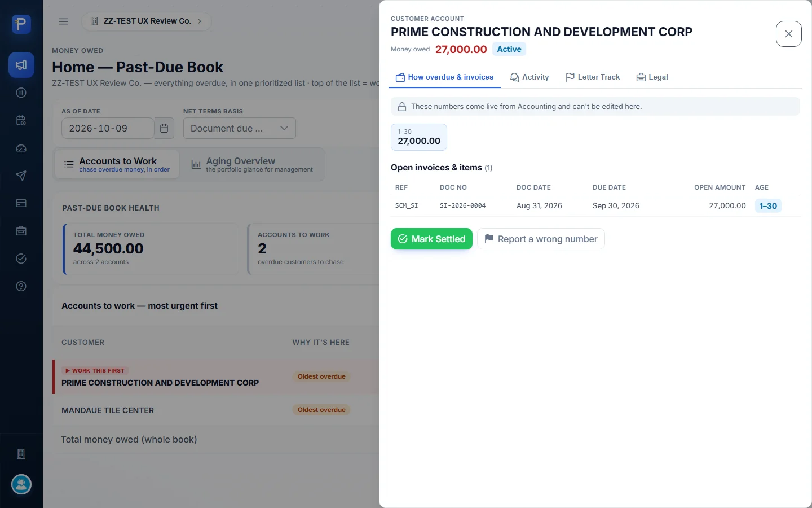Click the Aug 31, 2026 doc date
The height and width of the screenshot is (508, 812).
pos(539,206)
